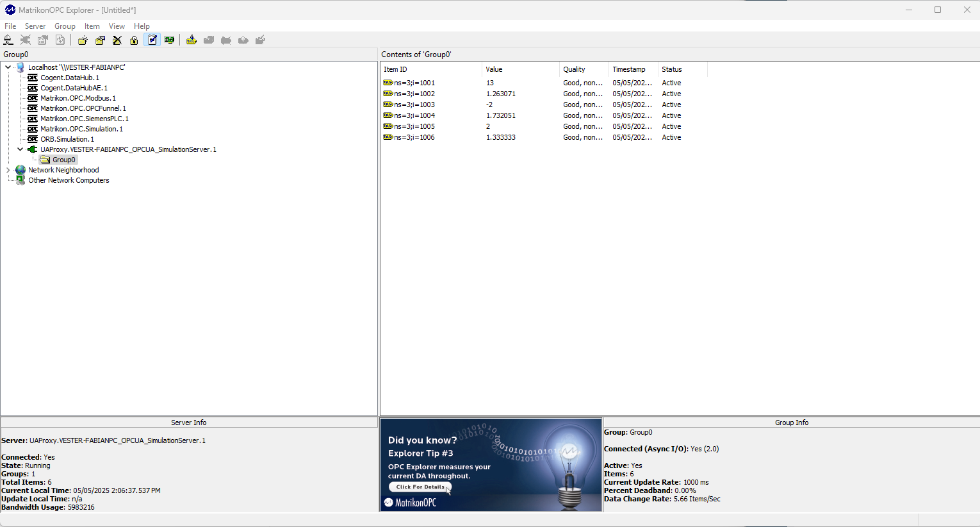Click the group properties folder toolbar icon
The image size is (980, 527).
point(100,40)
